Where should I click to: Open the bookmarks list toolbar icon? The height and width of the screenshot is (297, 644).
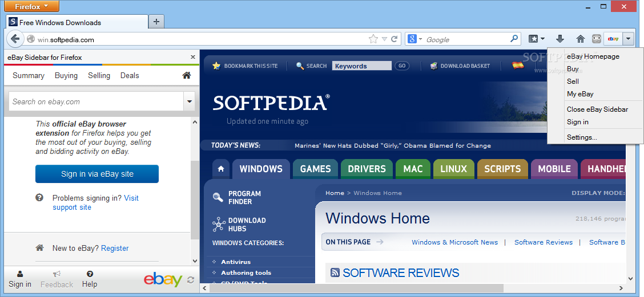click(533, 39)
